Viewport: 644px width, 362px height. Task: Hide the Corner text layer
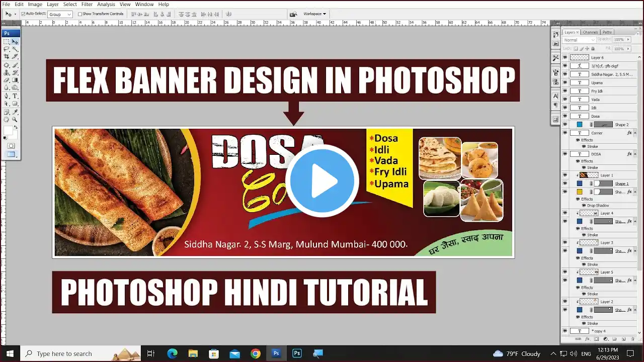pos(565,133)
